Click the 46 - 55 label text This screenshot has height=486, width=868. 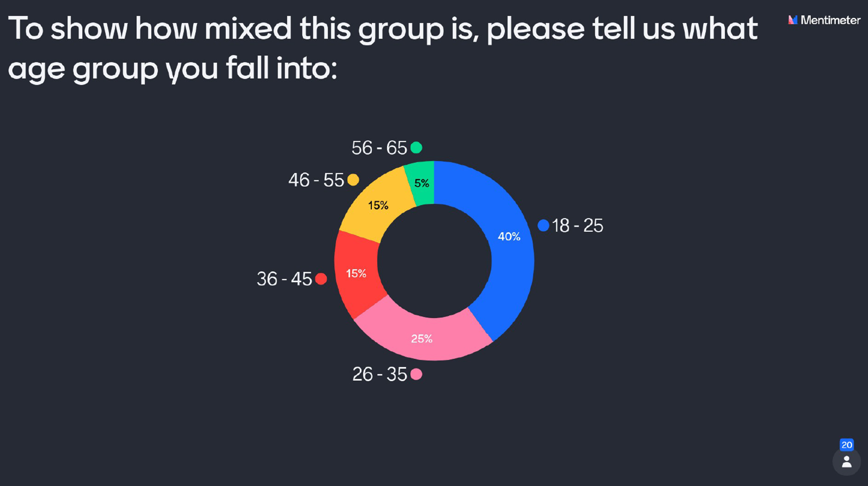click(316, 180)
